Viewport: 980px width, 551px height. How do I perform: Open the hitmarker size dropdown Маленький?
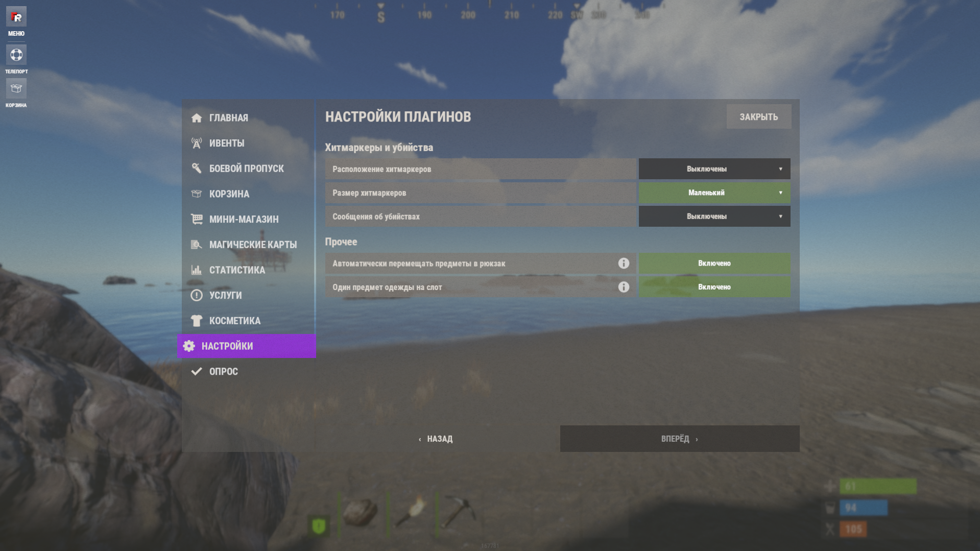pos(714,193)
